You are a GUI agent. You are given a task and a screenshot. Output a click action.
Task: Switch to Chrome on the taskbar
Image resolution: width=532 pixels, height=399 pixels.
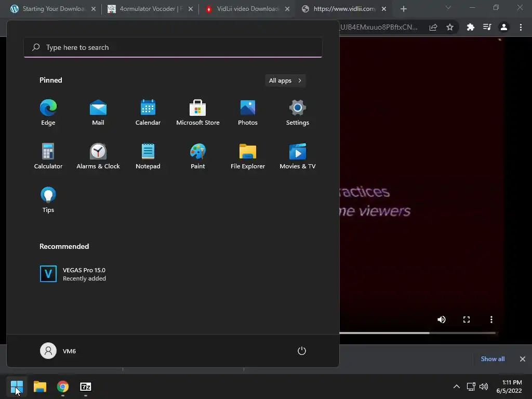coord(63,387)
